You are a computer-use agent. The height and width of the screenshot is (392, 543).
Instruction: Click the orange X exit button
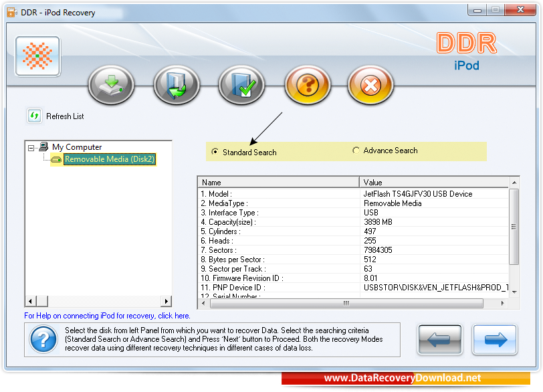pyautogui.click(x=370, y=85)
